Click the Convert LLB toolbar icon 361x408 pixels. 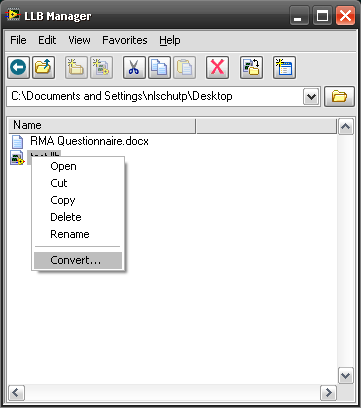point(251,68)
